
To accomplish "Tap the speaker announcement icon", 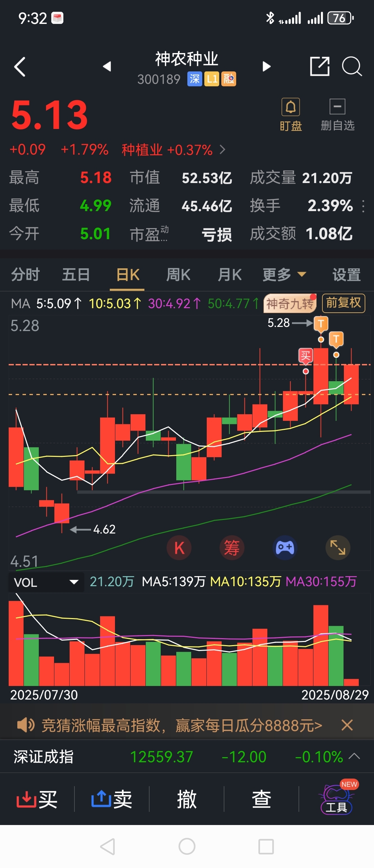I will (x=26, y=725).
